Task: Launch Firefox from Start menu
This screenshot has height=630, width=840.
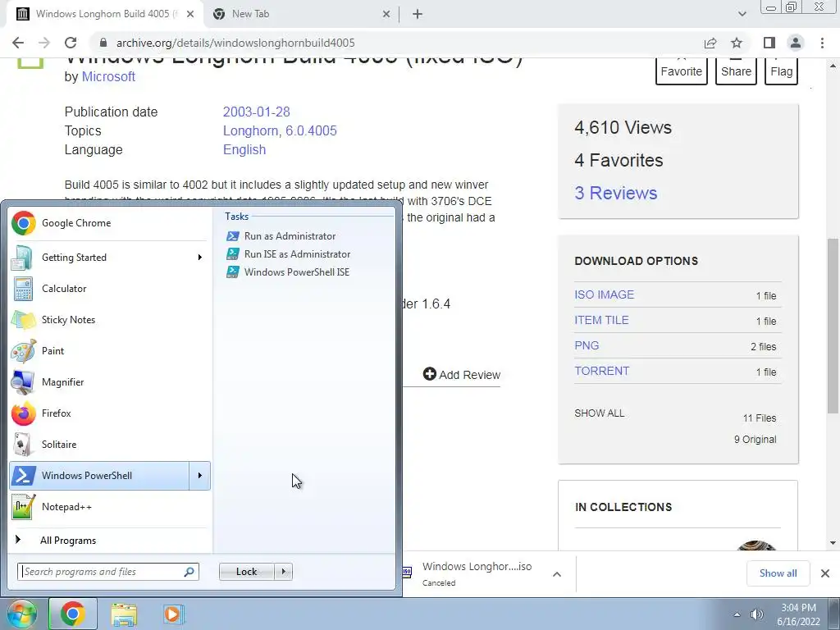Action: (x=109, y=413)
